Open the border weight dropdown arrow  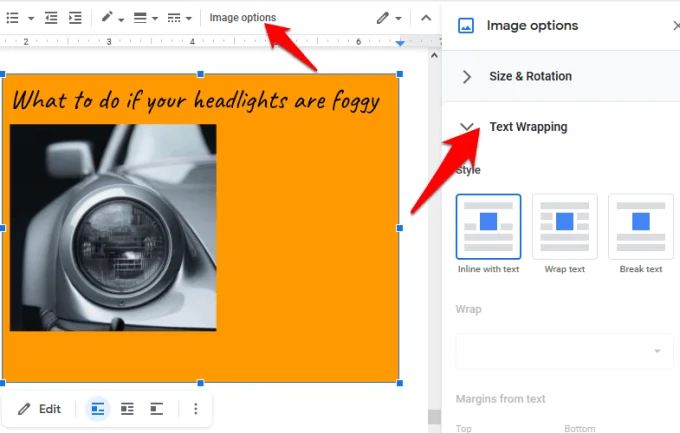point(155,19)
